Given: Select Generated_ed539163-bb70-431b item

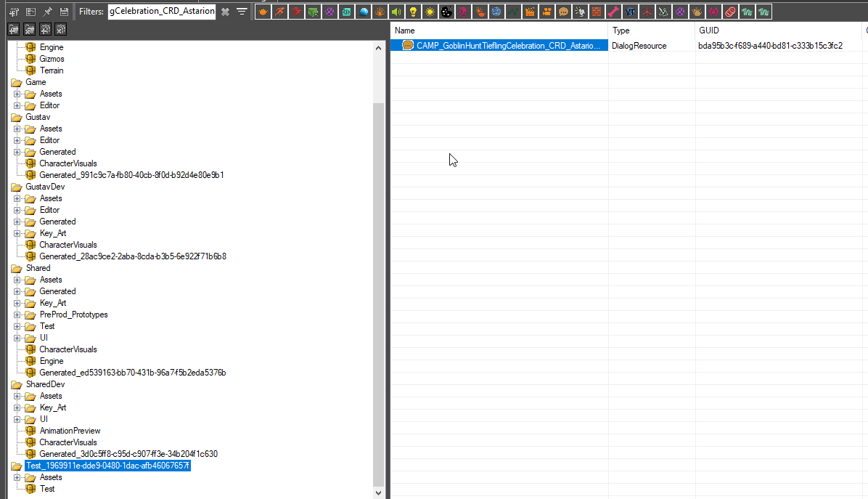Looking at the screenshot, I should click(133, 373).
